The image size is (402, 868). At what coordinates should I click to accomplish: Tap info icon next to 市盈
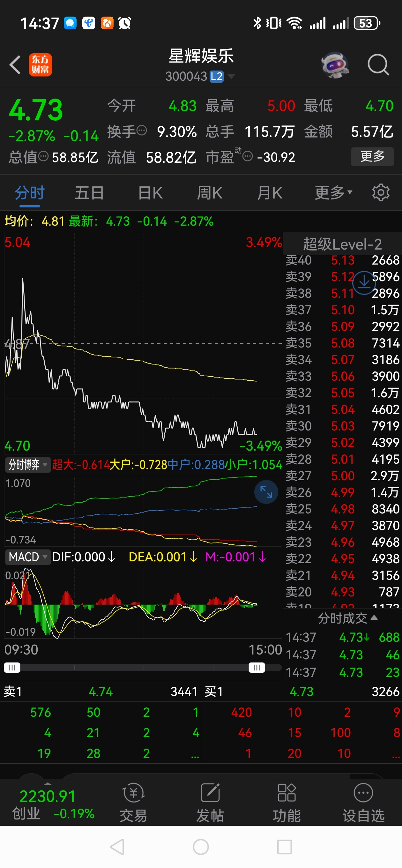click(248, 156)
